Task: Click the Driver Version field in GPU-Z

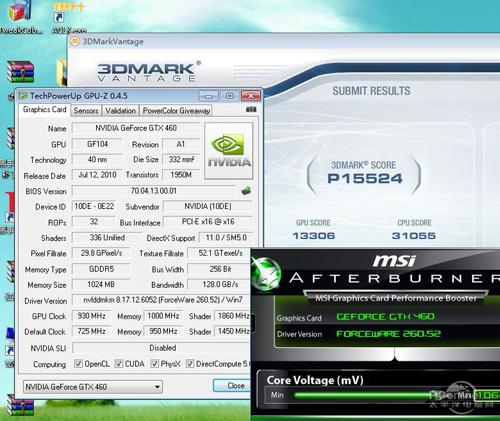Action: pyautogui.click(x=162, y=300)
